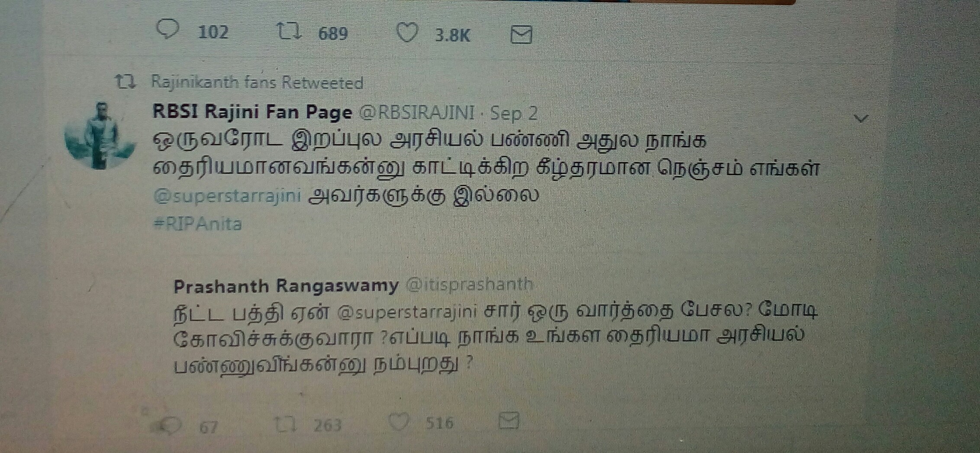The height and width of the screenshot is (453, 980).
Task: Open the #RIPAnita hashtag
Action: (197, 224)
